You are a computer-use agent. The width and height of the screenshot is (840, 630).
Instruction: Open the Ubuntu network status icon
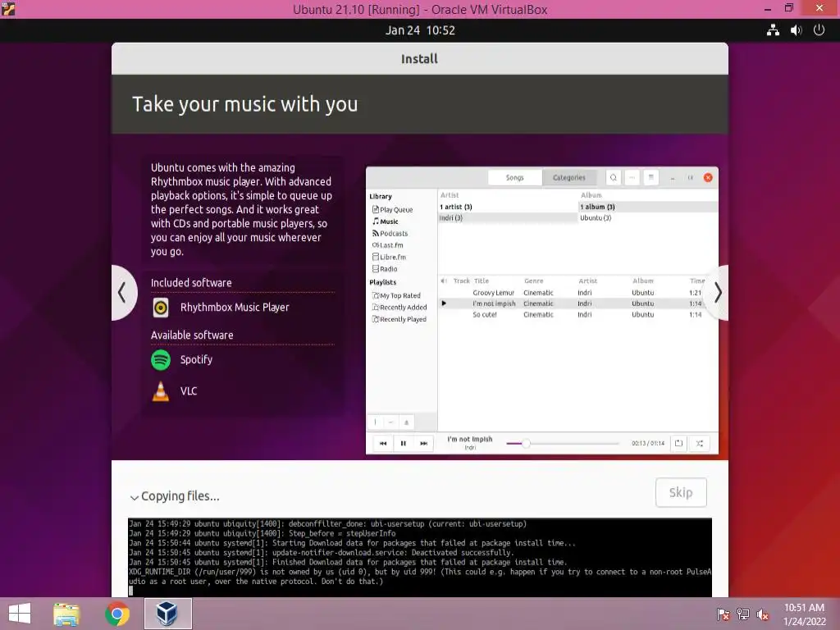coord(773,30)
